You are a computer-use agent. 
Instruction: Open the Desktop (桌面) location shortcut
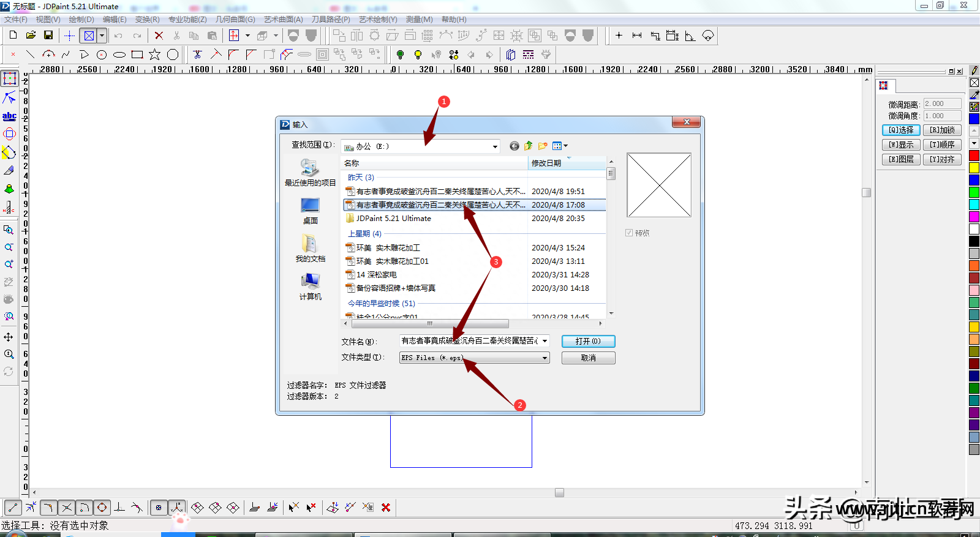(310, 211)
